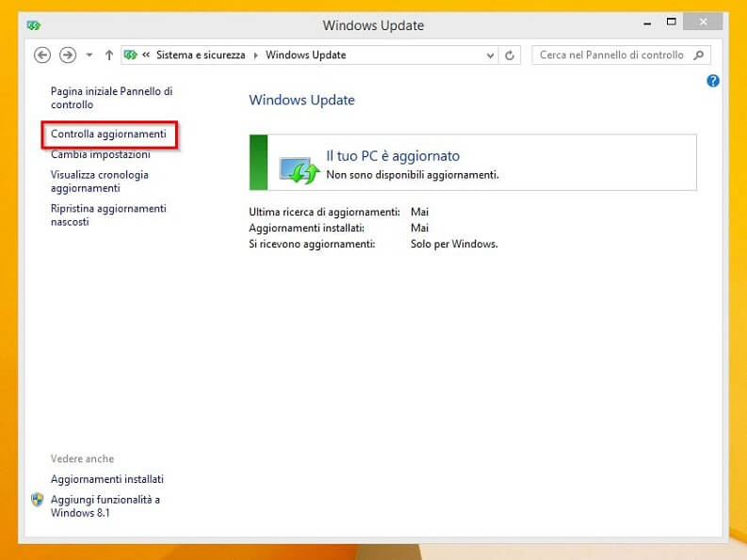
Task: Go back with the left arrow button
Action: click(x=42, y=56)
